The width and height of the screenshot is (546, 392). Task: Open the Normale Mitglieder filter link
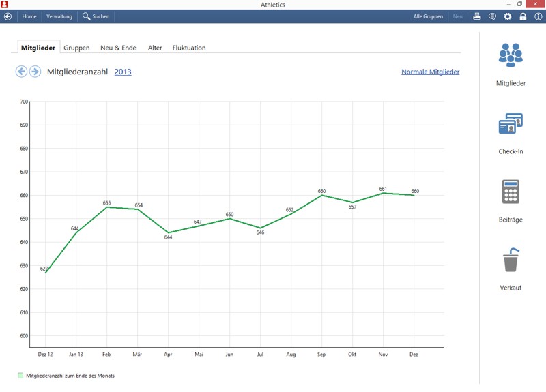tap(431, 72)
